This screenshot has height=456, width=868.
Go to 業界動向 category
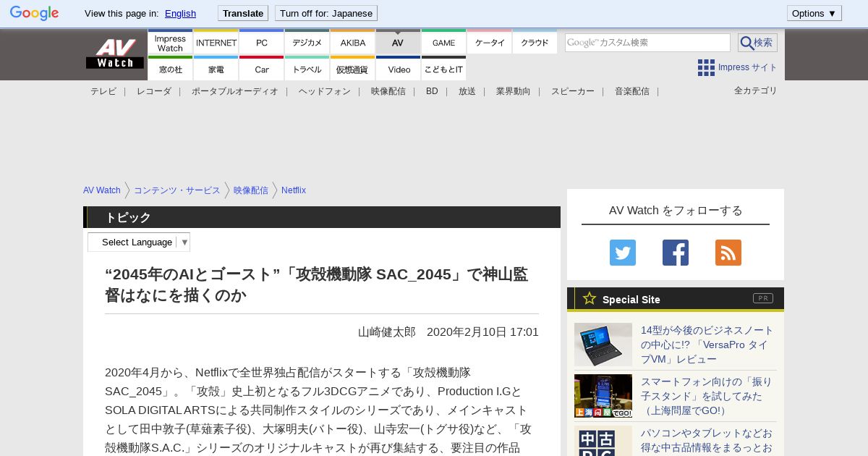(x=514, y=91)
